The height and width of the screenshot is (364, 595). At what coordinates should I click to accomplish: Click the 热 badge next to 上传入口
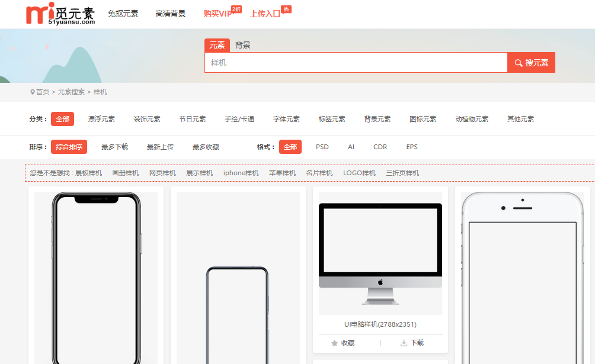pyautogui.click(x=286, y=9)
